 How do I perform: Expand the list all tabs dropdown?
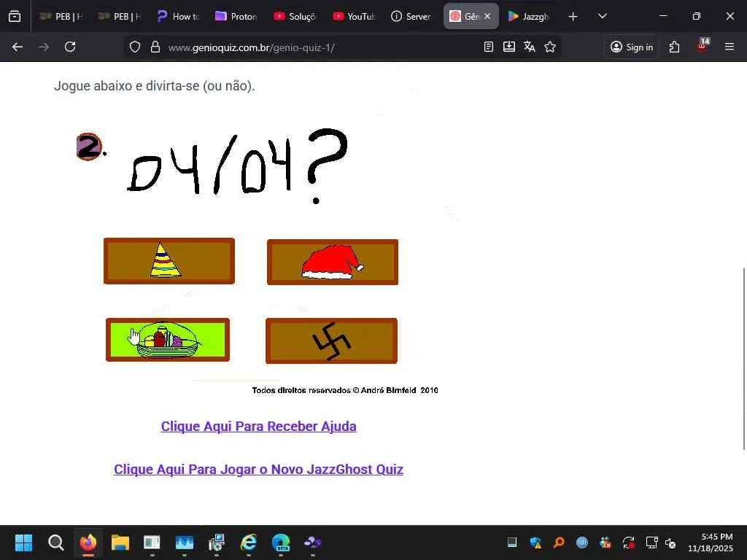[602, 16]
